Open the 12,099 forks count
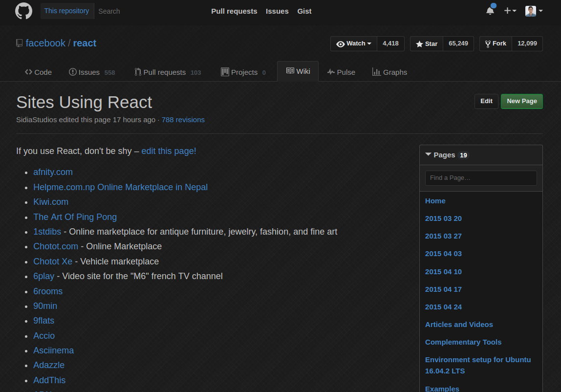The width and height of the screenshot is (561, 392). (x=527, y=44)
